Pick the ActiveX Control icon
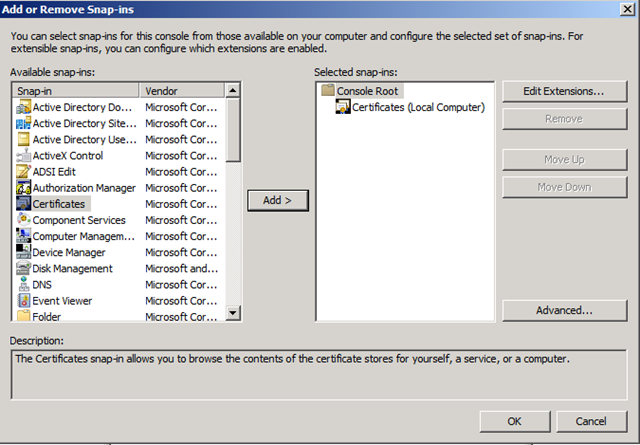Image resolution: width=640 pixels, height=445 pixels. point(23,156)
